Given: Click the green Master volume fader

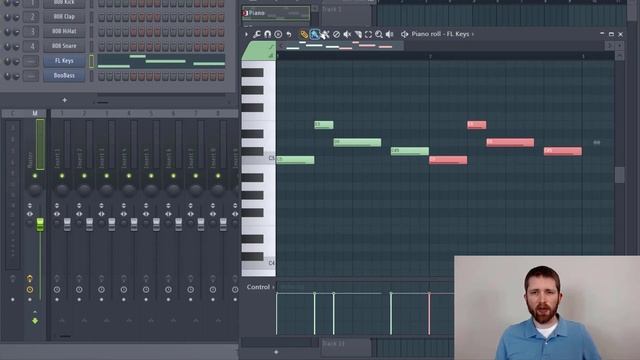Looking at the screenshot, I should [40, 224].
